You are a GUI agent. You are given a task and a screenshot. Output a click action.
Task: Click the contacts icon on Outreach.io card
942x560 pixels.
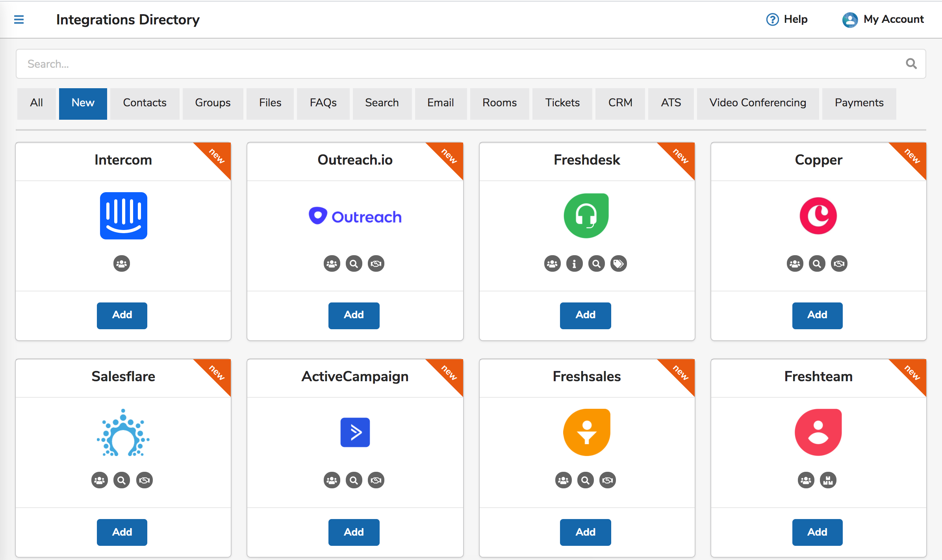point(332,263)
